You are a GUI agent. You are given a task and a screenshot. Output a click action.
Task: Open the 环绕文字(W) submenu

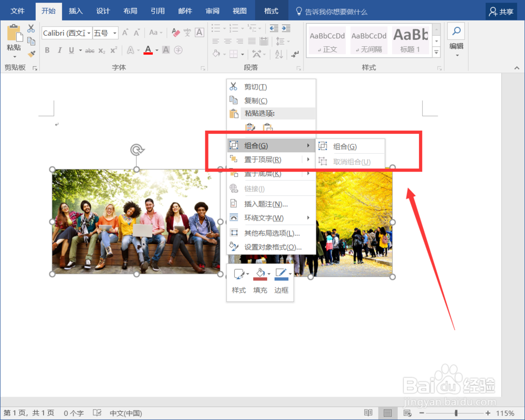[271, 218]
